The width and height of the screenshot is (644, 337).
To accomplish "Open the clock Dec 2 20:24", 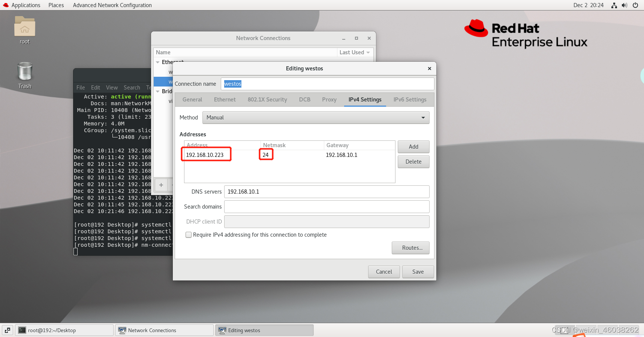I will [588, 5].
